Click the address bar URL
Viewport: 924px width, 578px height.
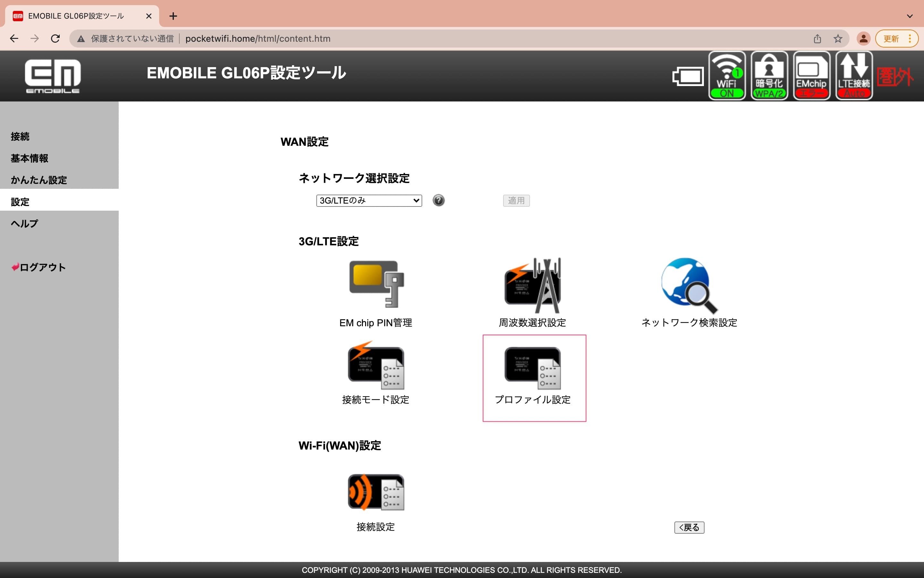258,39
